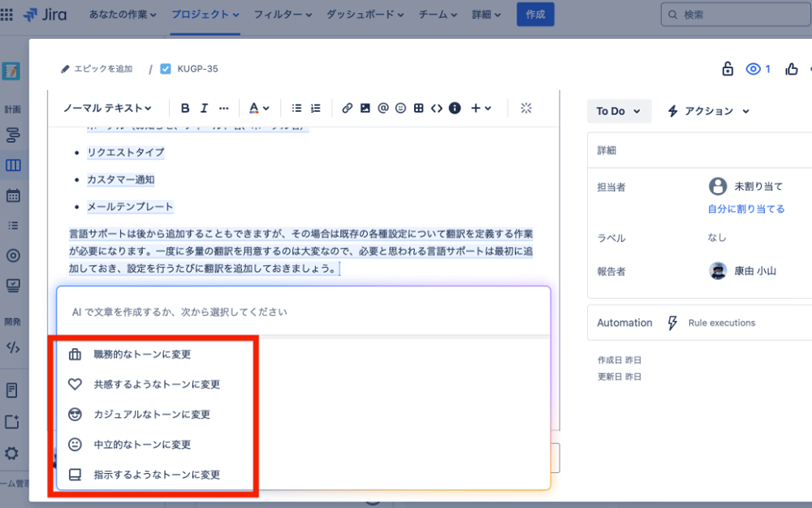Click the AI prompt input field
The image size is (812, 508).
304,312
